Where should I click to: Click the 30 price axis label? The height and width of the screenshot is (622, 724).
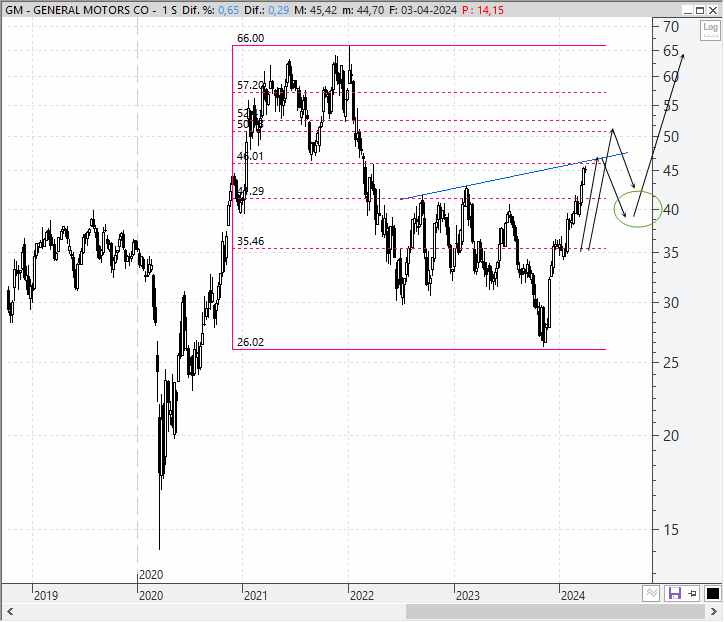click(x=671, y=303)
